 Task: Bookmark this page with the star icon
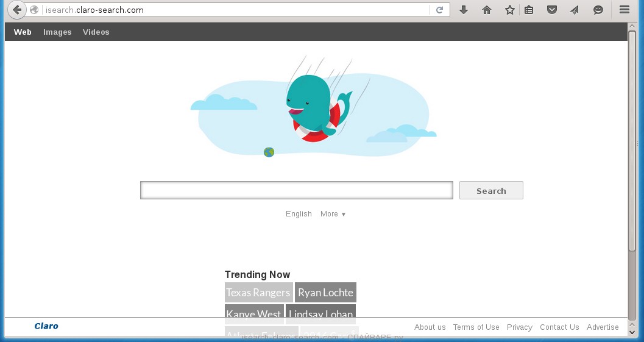[510, 10]
